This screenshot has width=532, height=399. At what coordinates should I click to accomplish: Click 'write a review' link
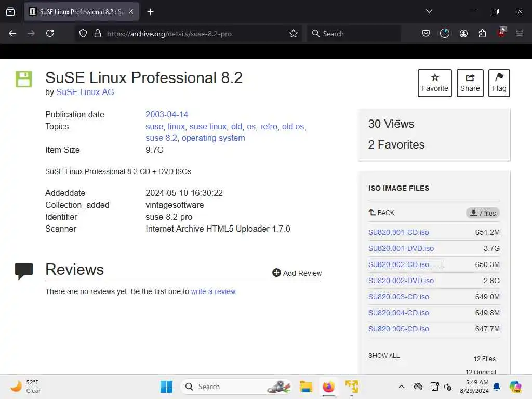tap(213, 291)
